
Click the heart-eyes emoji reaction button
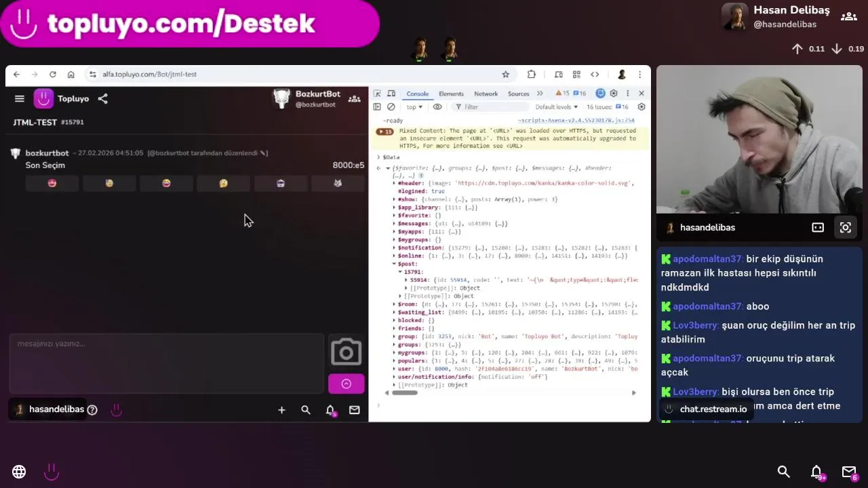tap(52, 183)
